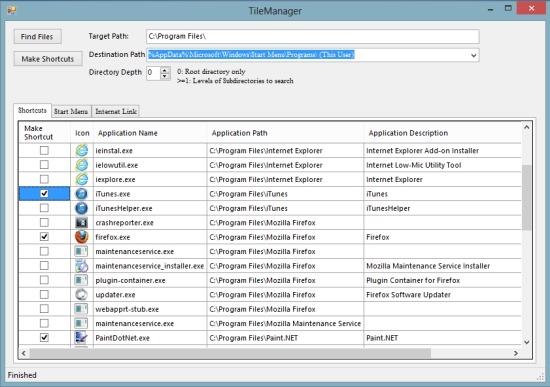The width and height of the screenshot is (550, 387).
Task: Click the horizontal scrollbar thumb
Action: [x=230, y=353]
